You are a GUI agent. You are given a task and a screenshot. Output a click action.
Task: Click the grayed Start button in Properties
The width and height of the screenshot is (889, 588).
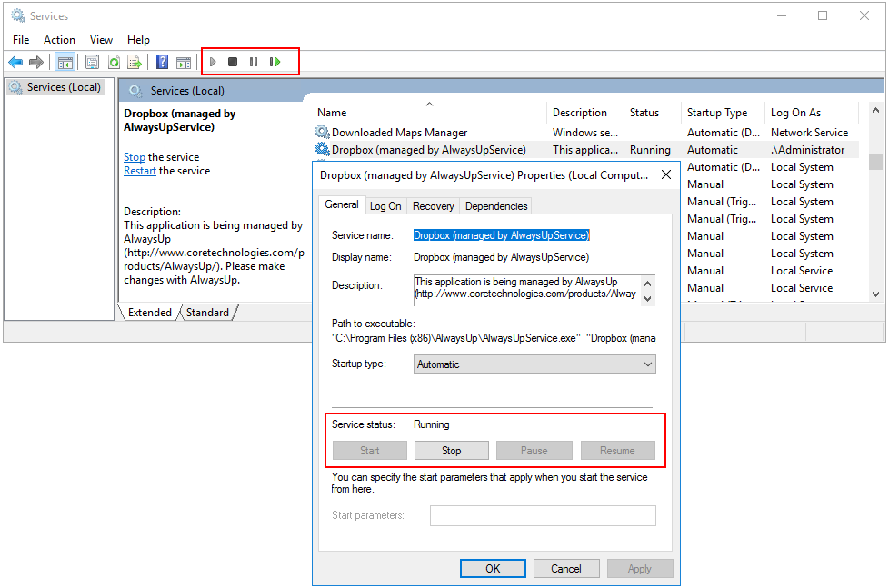coord(370,450)
